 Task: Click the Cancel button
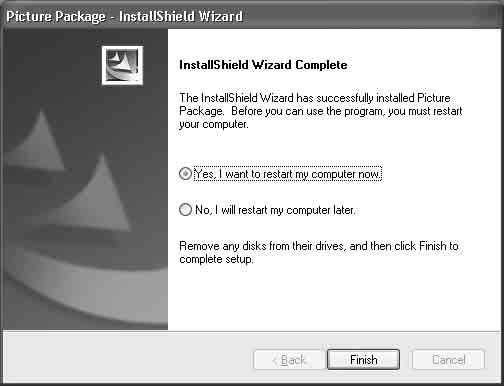tap(448, 360)
